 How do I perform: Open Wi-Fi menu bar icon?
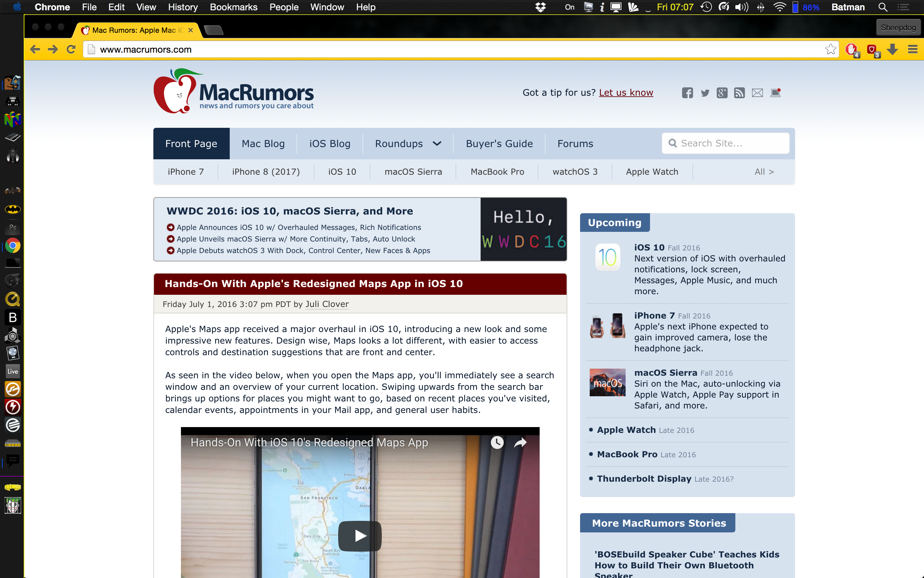(779, 7)
